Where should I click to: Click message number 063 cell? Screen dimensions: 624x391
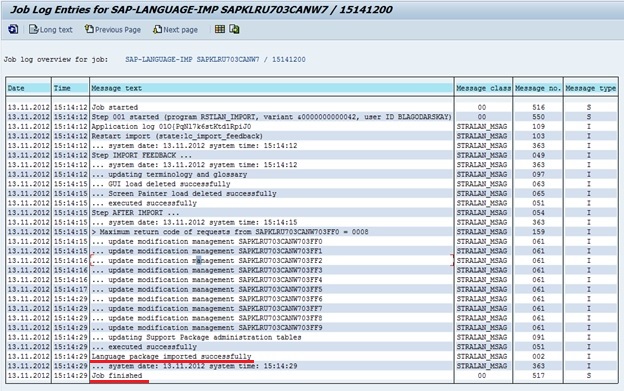(538, 184)
